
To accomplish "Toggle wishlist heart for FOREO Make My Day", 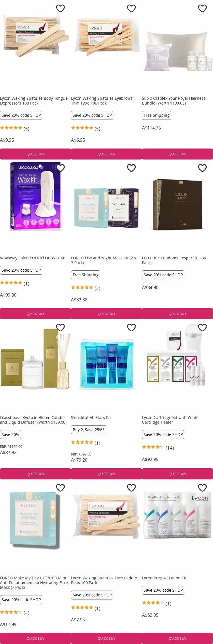I will [x=60, y=487].
